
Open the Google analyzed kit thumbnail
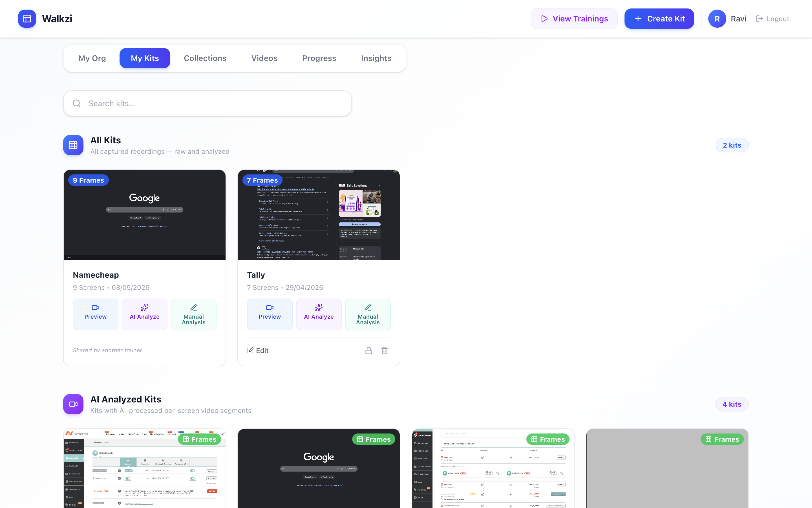pos(319,468)
